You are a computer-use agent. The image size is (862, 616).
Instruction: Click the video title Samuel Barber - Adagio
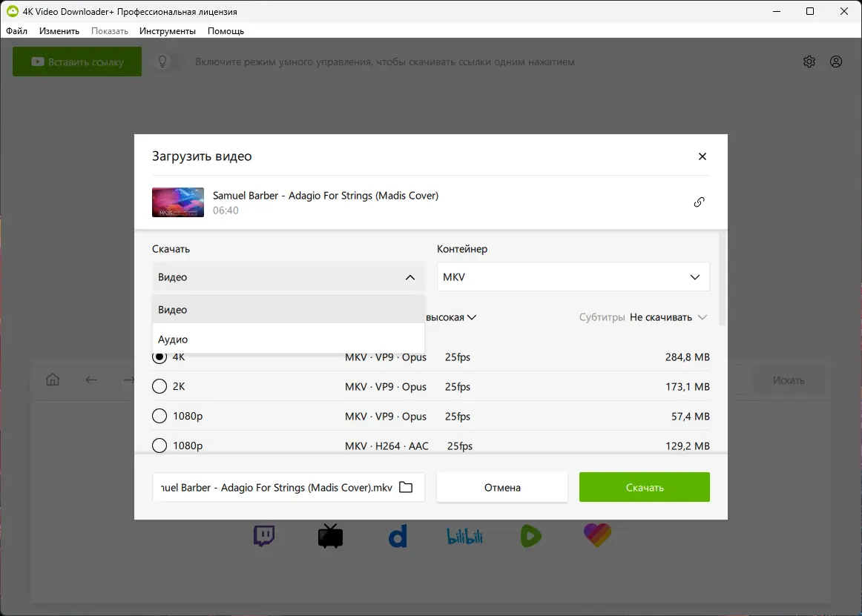(x=326, y=196)
